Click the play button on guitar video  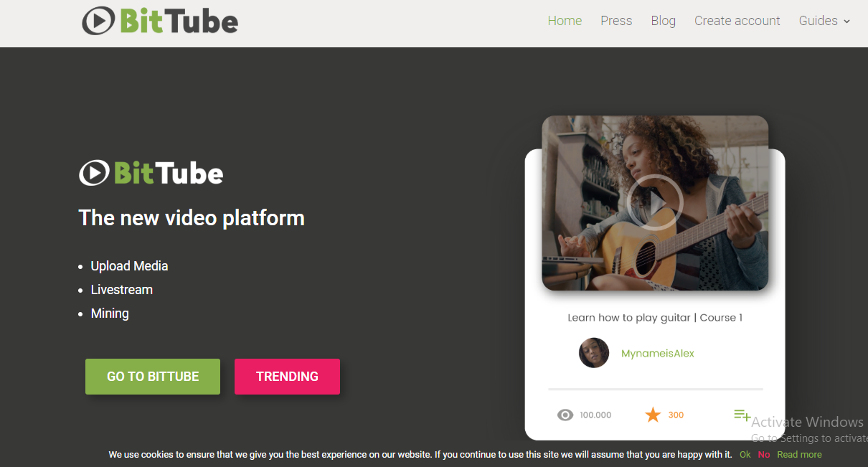tap(654, 202)
